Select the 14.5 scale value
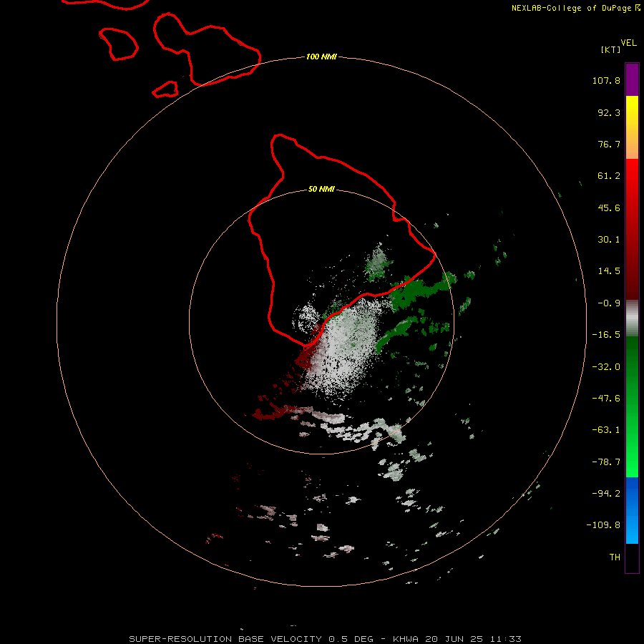The image size is (644, 644). pyautogui.click(x=609, y=271)
